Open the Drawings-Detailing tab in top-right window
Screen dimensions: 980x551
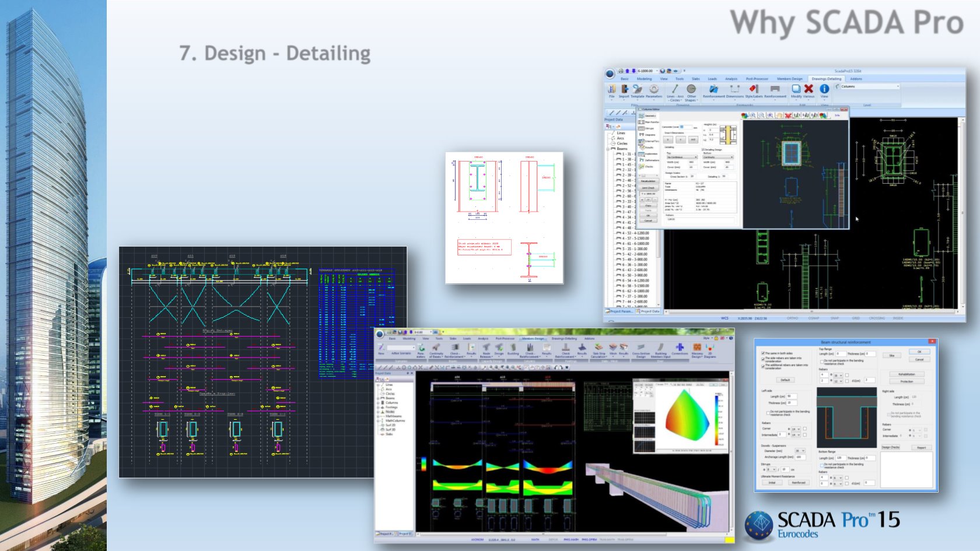click(826, 79)
